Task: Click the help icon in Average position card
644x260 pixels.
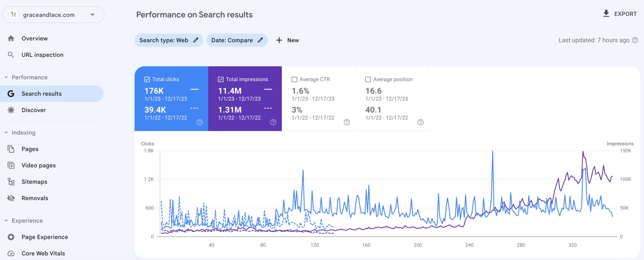Action: coord(420,122)
